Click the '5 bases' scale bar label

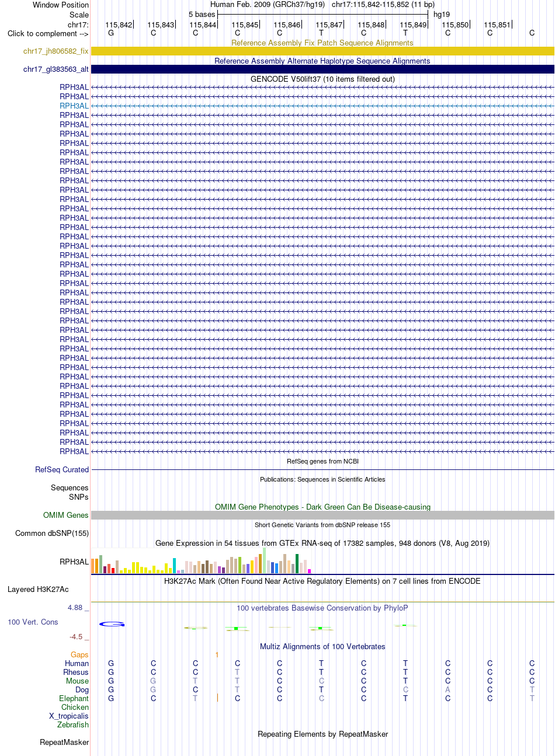(x=202, y=14)
